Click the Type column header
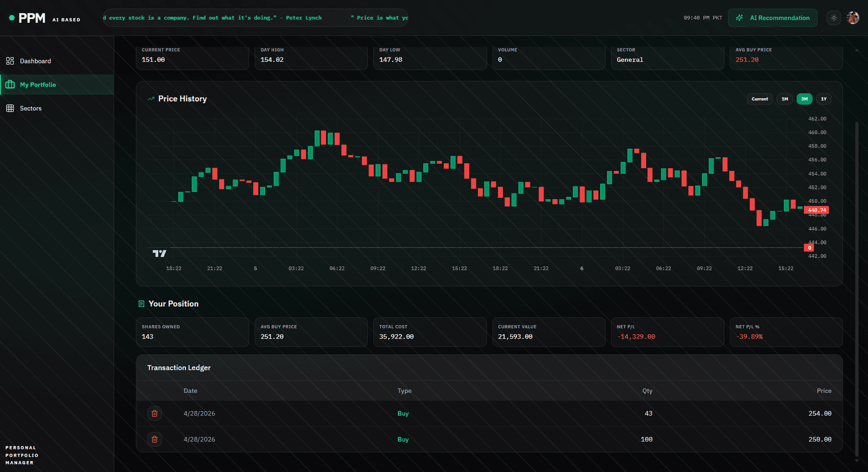 point(404,391)
